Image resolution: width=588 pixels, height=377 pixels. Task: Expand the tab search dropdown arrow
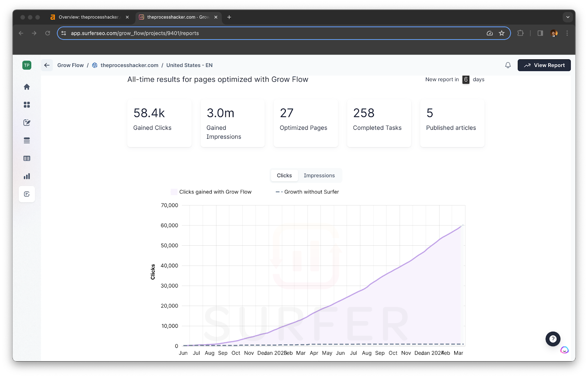coord(568,17)
